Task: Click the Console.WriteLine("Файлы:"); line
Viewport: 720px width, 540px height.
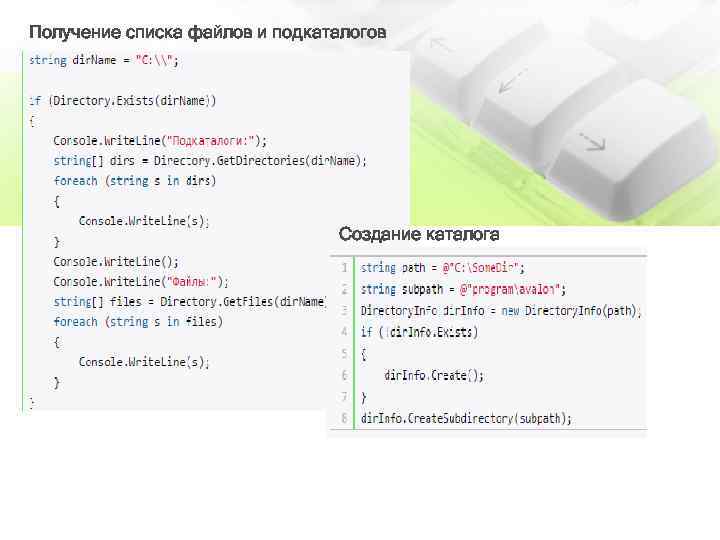Action: (141, 281)
